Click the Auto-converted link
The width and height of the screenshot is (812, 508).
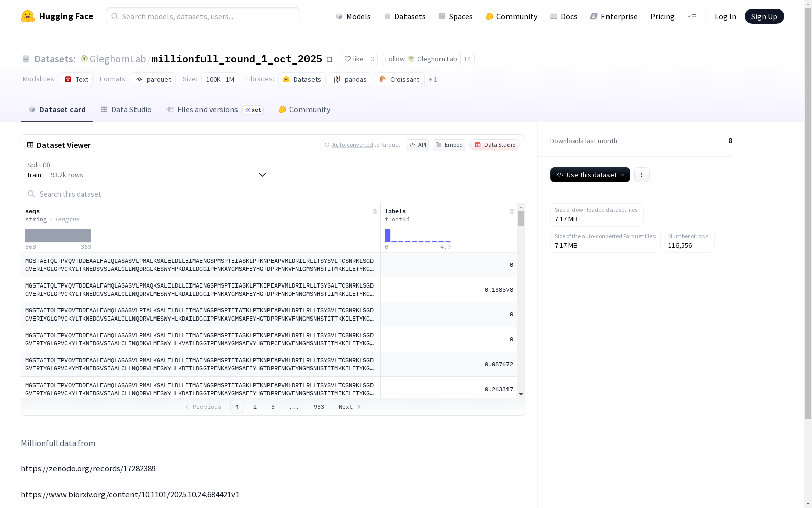(352, 145)
